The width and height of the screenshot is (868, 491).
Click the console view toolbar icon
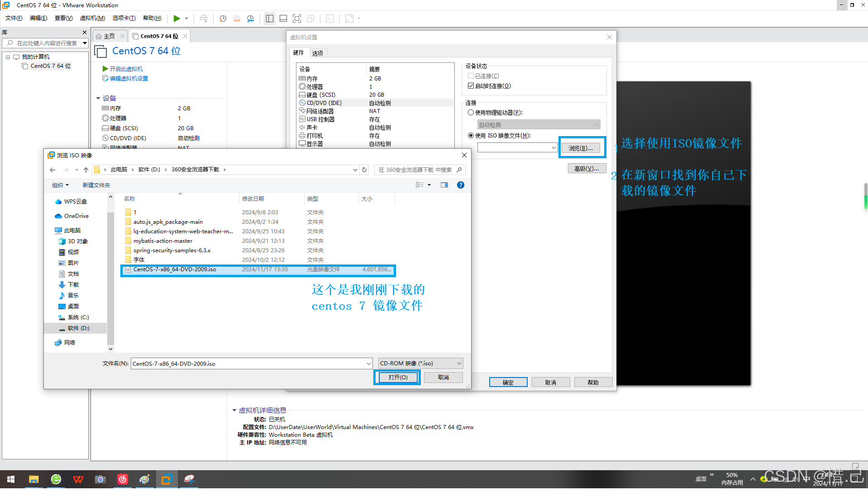pyautogui.click(x=330, y=19)
